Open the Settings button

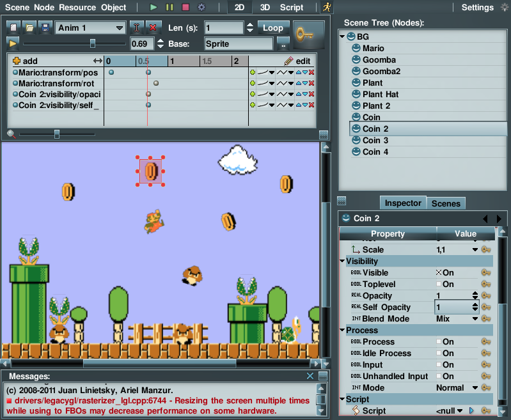coord(478,7)
